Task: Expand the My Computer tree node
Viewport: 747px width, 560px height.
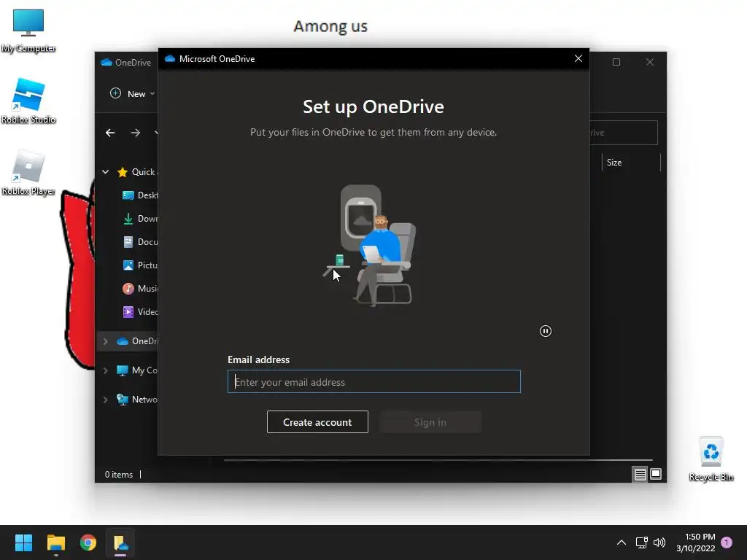Action: click(x=105, y=370)
